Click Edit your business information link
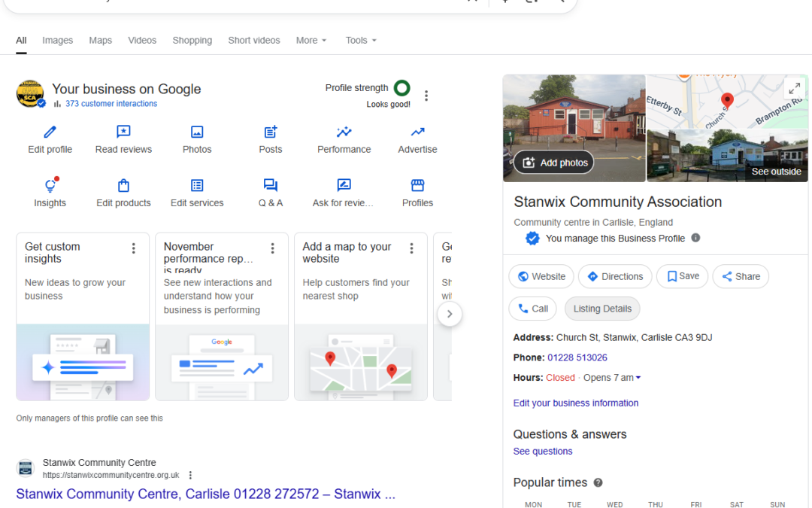This screenshot has width=812, height=508. point(576,403)
